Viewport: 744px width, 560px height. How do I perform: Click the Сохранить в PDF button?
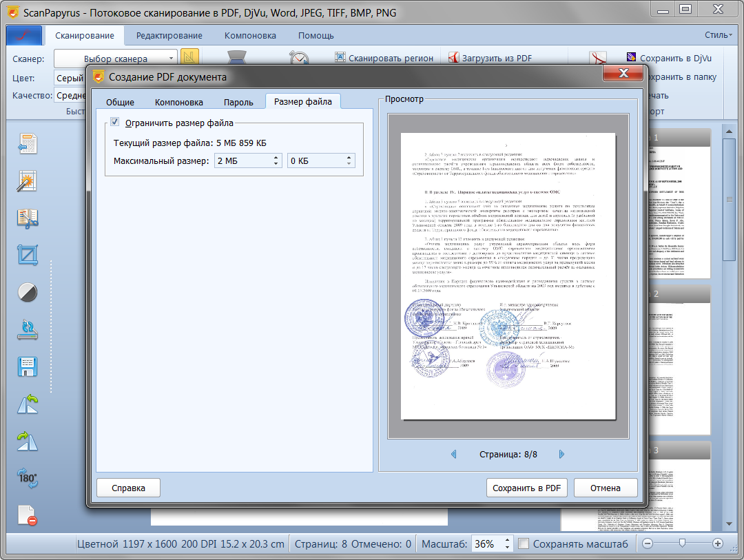coord(527,488)
